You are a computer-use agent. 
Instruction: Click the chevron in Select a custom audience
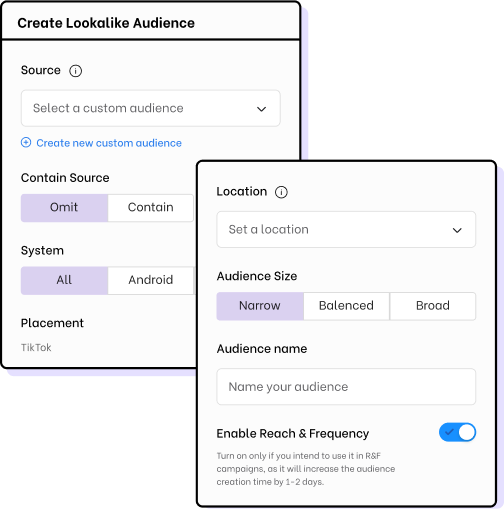tap(261, 109)
